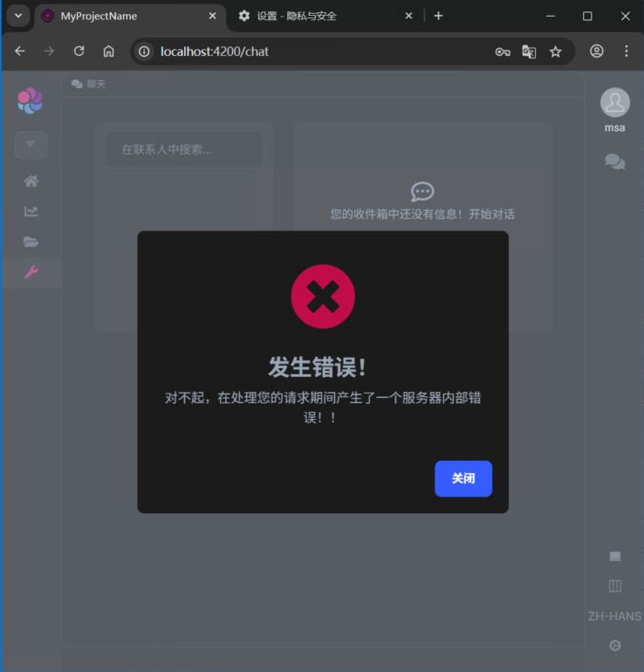The image size is (644, 672).
Task: Open the chart analytics sidebar icon
Action: tap(31, 211)
